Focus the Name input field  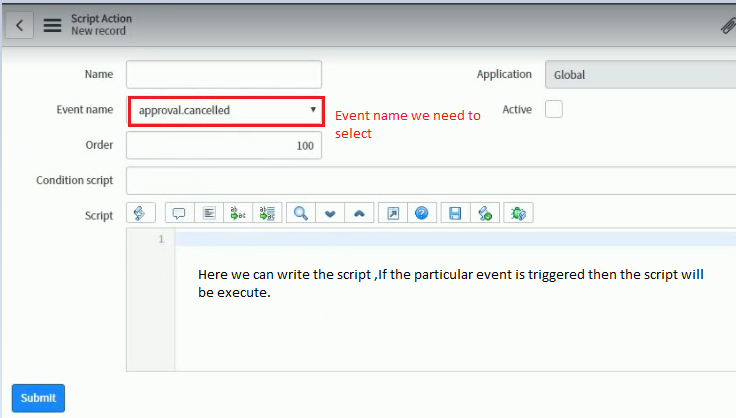[224, 74]
